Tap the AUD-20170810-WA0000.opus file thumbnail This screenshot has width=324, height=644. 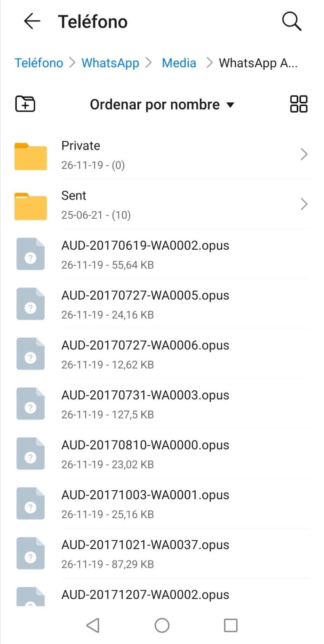tap(30, 454)
